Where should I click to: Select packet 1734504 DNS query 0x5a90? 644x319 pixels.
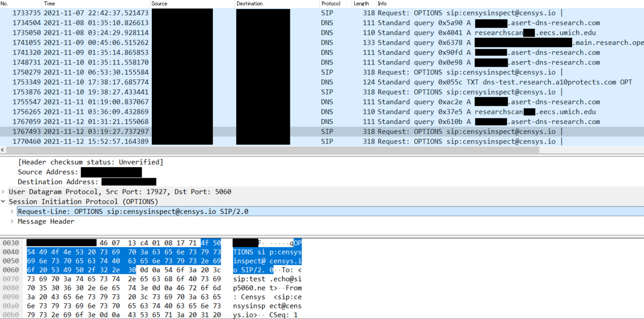click(322, 23)
